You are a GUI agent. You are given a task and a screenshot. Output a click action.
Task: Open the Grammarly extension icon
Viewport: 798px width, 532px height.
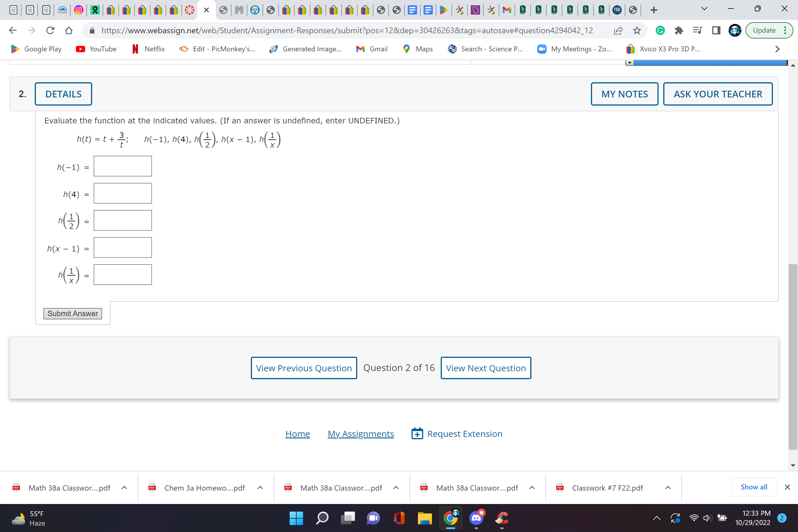pos(660,31)
